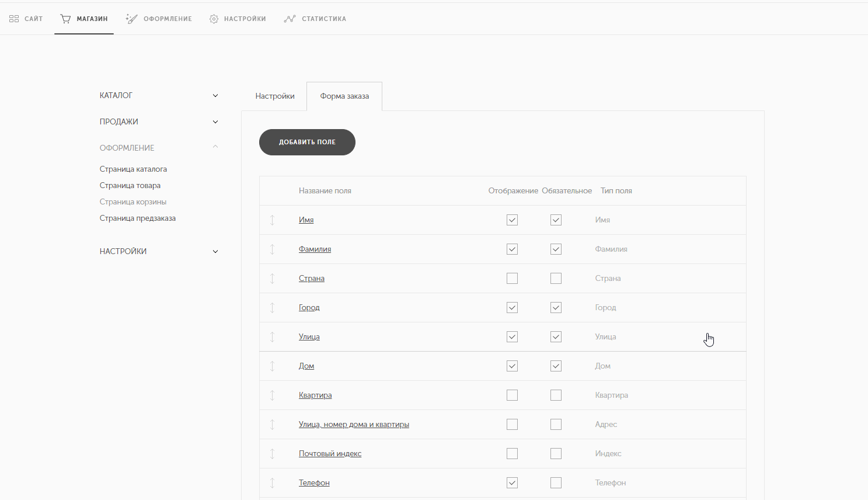
Task: Go to Страница предзаказа in sidebar
Action: [138, 218]
